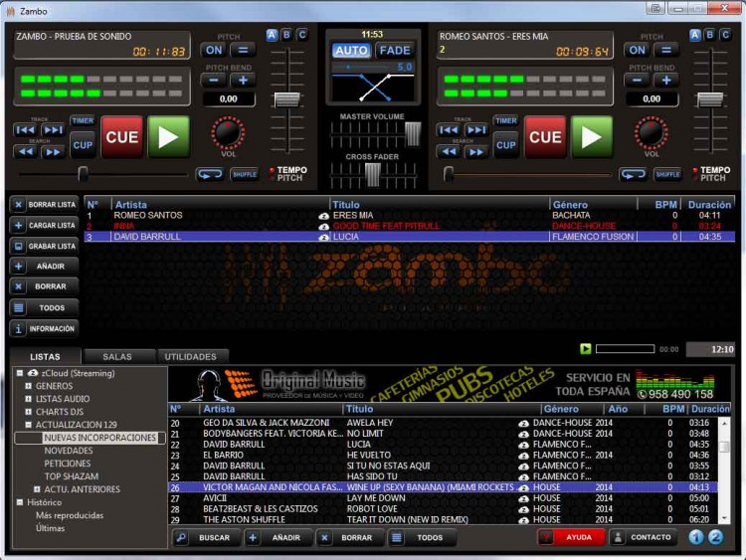Start playback on the right deck

tap(592, 137)
